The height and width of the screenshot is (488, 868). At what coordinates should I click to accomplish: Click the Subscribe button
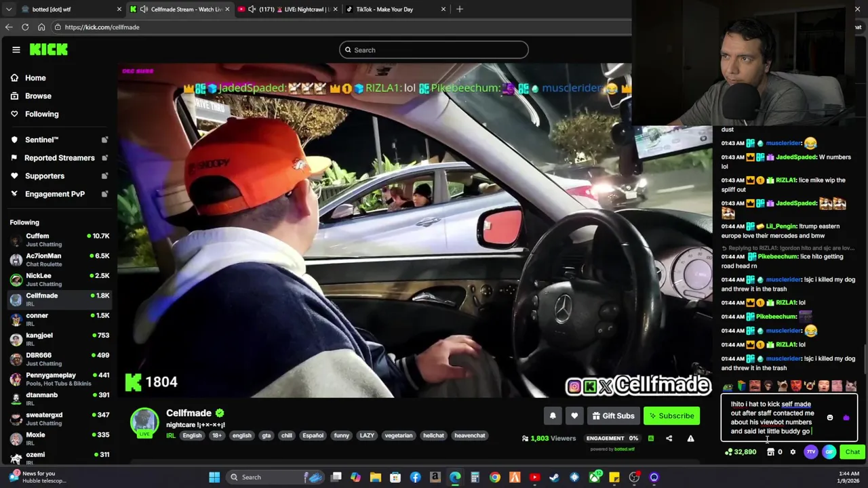[x=671, y=416]
